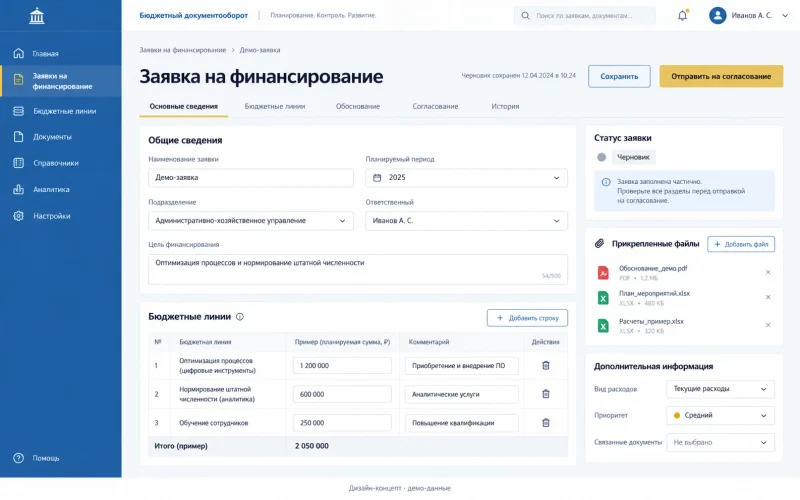
Task: Delete row 3 Обучение сотрудников
Action: click(545, 422)
